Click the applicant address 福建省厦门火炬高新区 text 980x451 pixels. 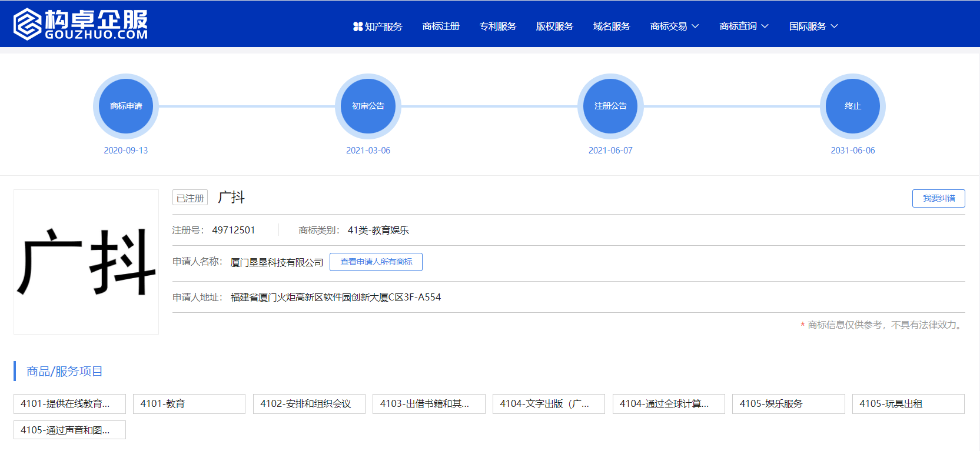coord(335,298)
